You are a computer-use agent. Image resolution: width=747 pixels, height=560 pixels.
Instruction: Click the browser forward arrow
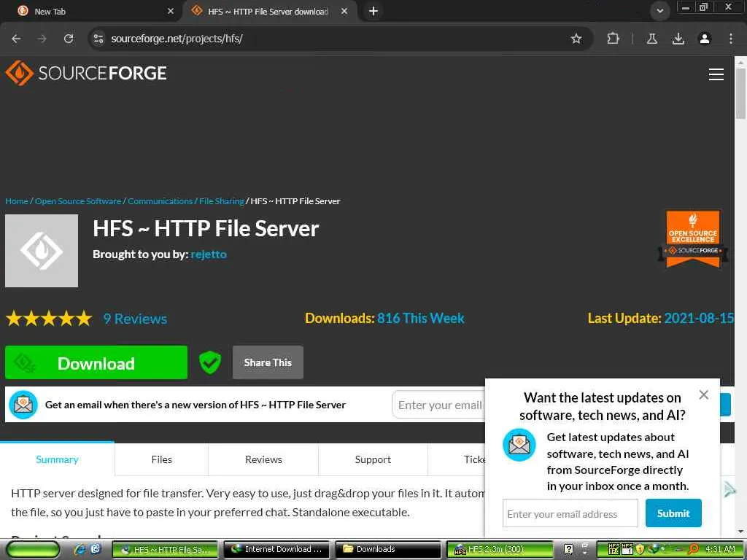click(42, 39)
